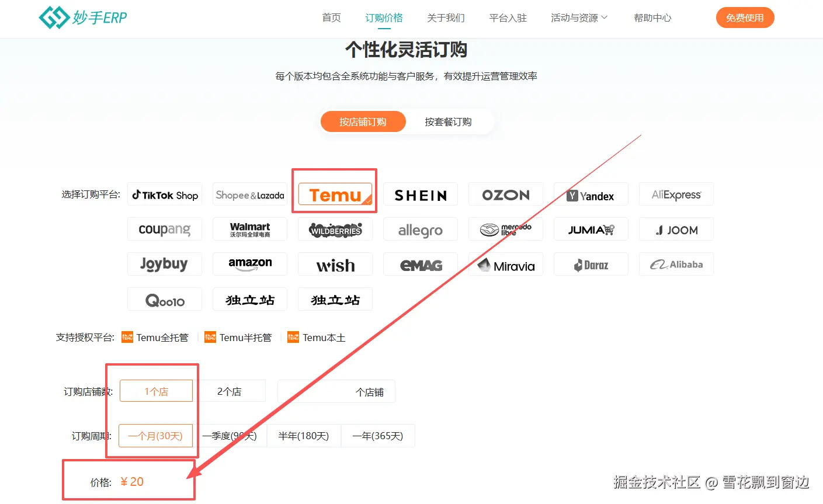
Task: Select the 一季度(90天) subscription period
Action: point(230,436)
